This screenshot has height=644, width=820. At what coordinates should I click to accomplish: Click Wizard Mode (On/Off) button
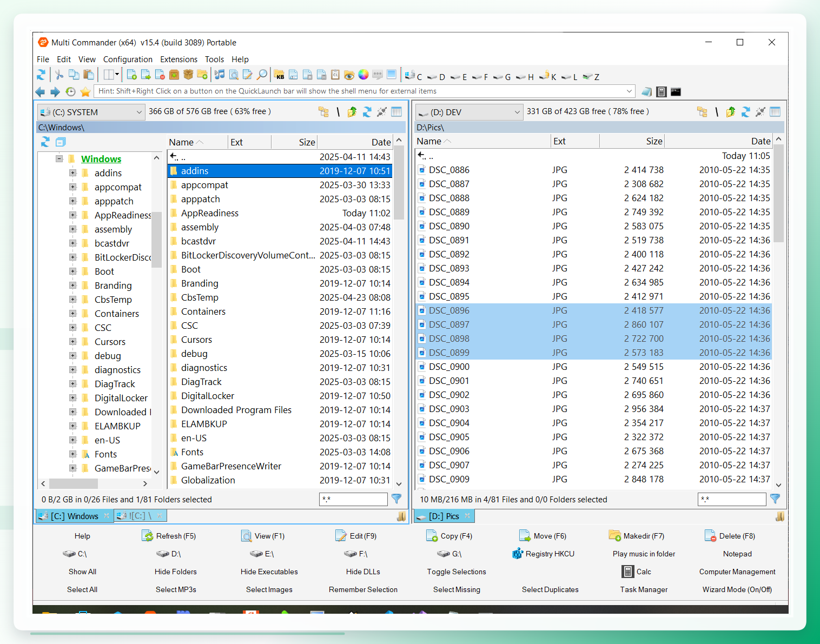737,589
